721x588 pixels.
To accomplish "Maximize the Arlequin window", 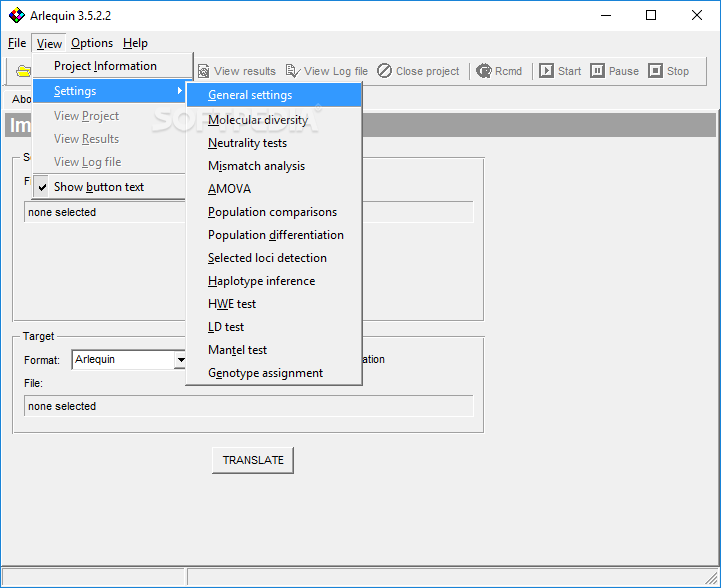I will coord(651,15).
